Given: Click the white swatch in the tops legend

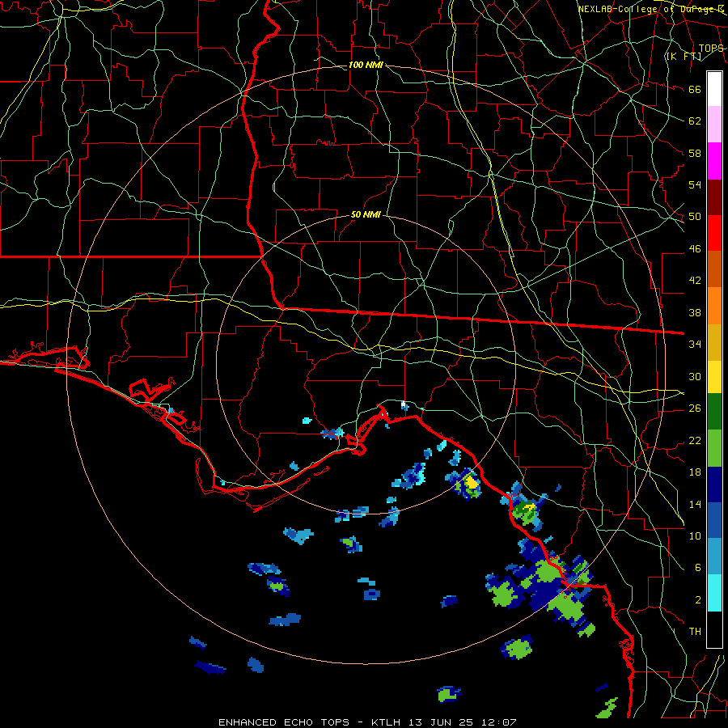Looking at the screenshot, I should click(x=714, y=89).
